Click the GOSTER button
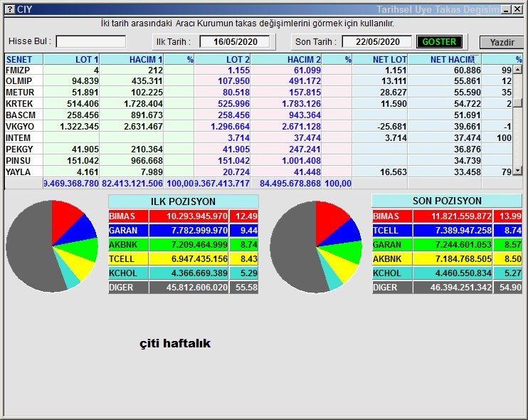 coord(439,42)
